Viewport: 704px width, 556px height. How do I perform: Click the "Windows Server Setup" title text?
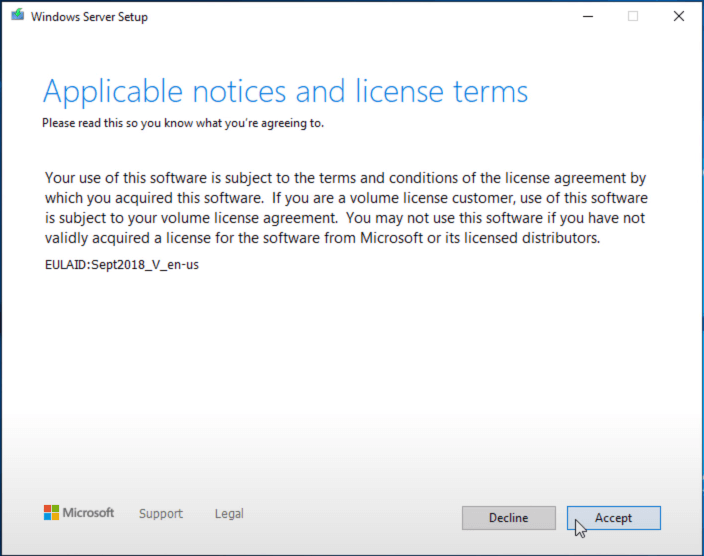pos(90,17)
